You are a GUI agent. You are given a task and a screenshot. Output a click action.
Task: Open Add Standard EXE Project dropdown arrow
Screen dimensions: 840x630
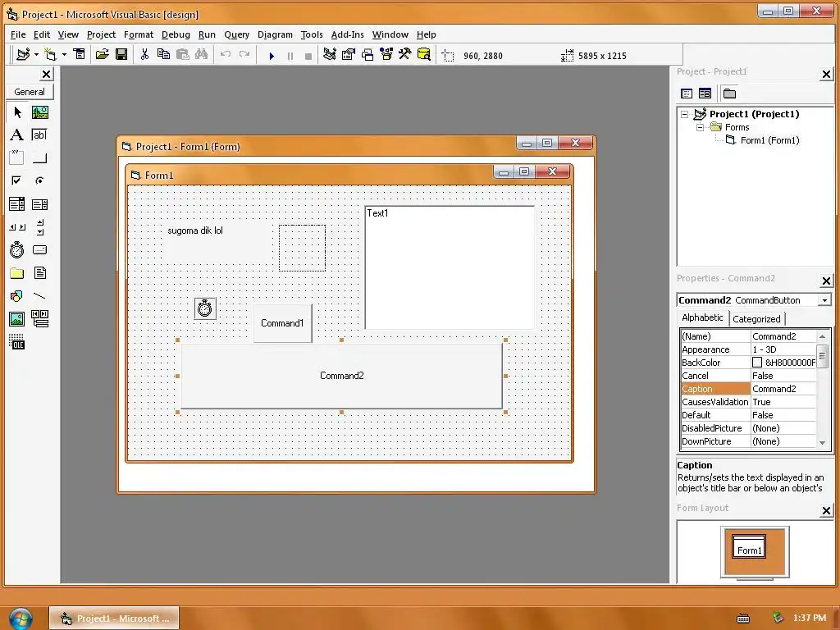36,55
